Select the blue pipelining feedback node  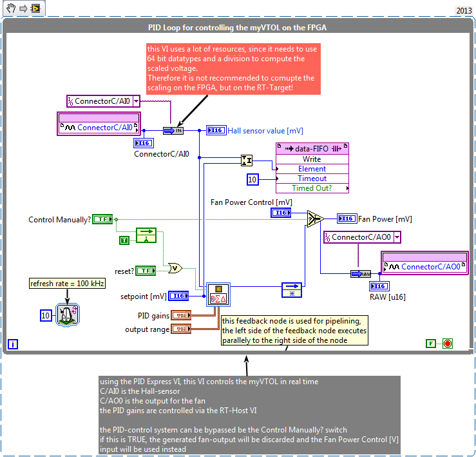[x=292, y=290]
